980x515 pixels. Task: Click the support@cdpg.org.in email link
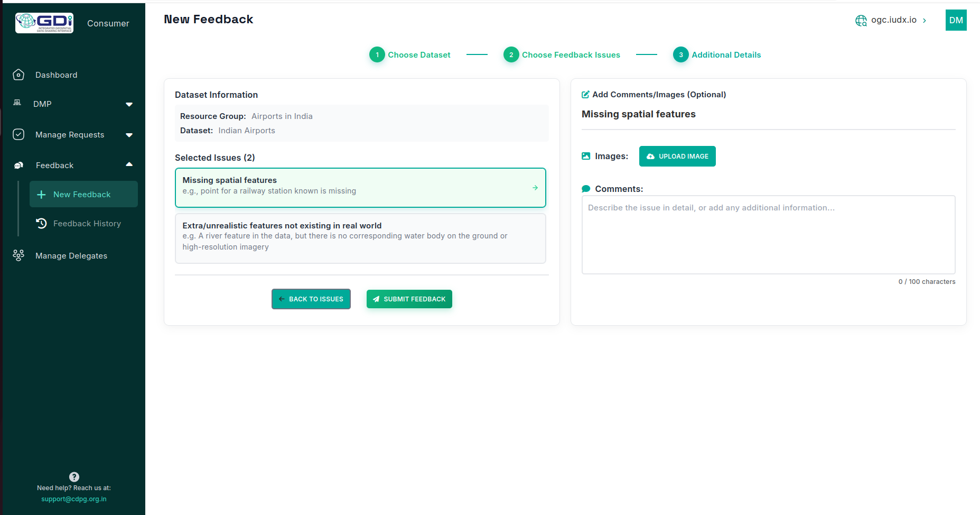pos(74,499)
